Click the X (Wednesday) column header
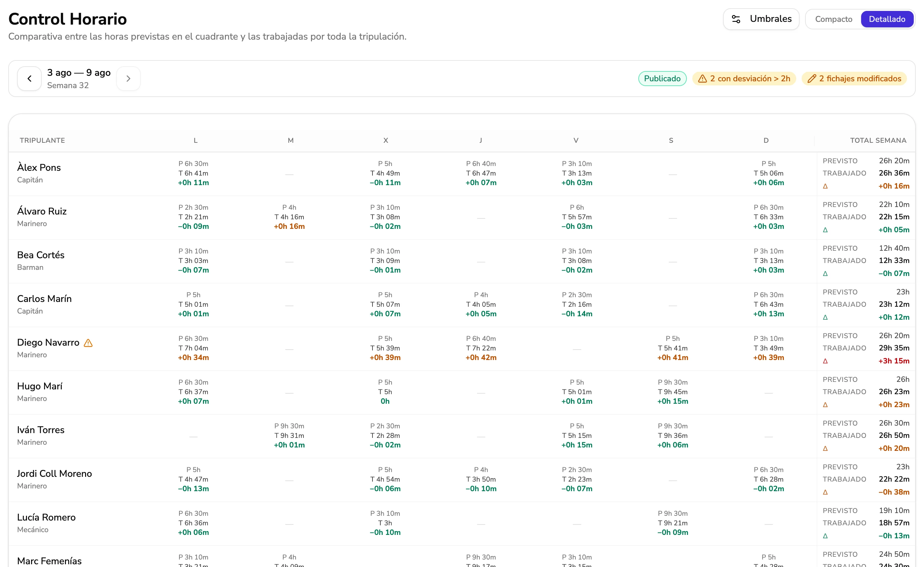 pyautogui.click(x=386, y=140)
